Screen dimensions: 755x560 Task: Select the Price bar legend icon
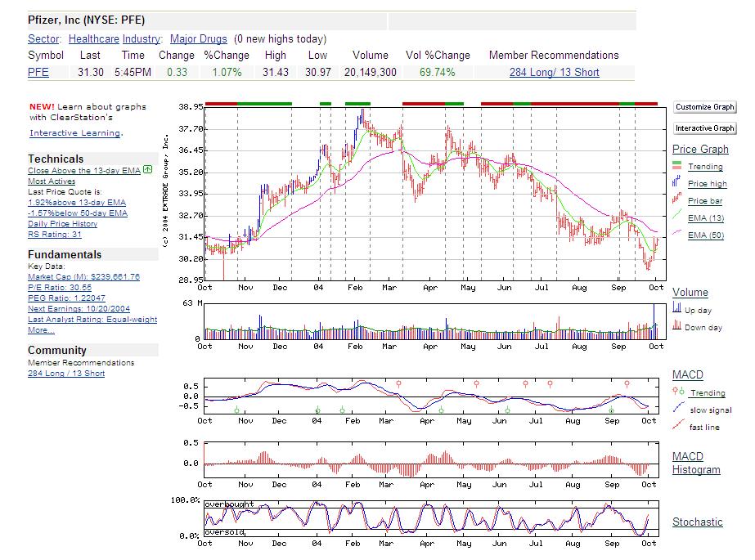coord(676,198)
